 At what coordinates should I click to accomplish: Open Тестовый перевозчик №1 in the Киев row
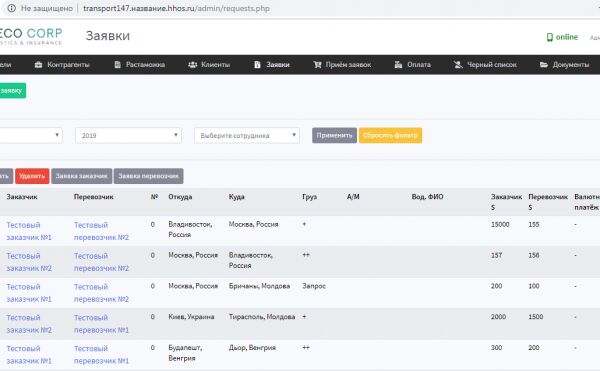pos(101,324)
